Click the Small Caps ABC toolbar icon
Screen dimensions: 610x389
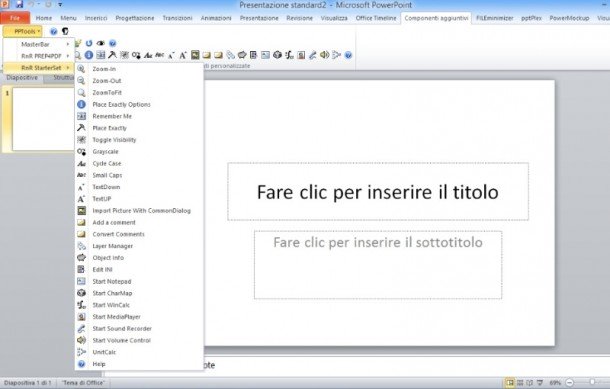[160, 55]
